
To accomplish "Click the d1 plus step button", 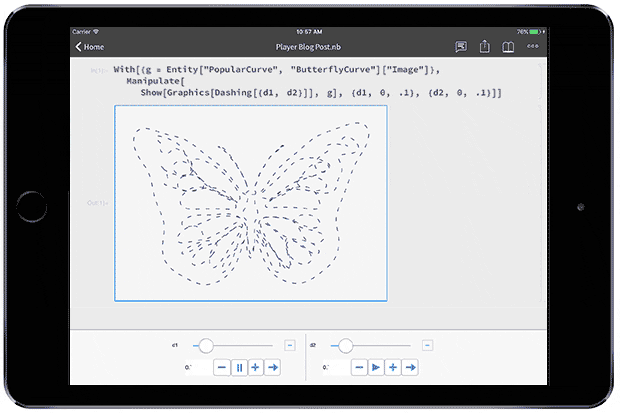I will click(x=256, y=367).
